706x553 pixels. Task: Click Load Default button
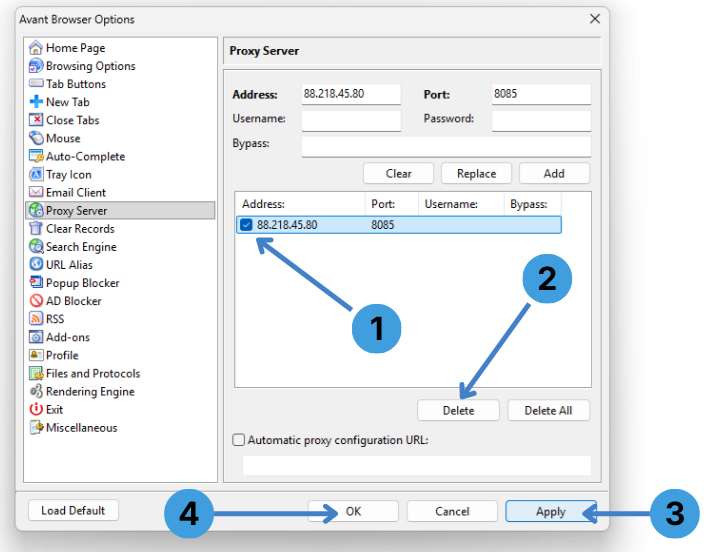click(73, 510)
